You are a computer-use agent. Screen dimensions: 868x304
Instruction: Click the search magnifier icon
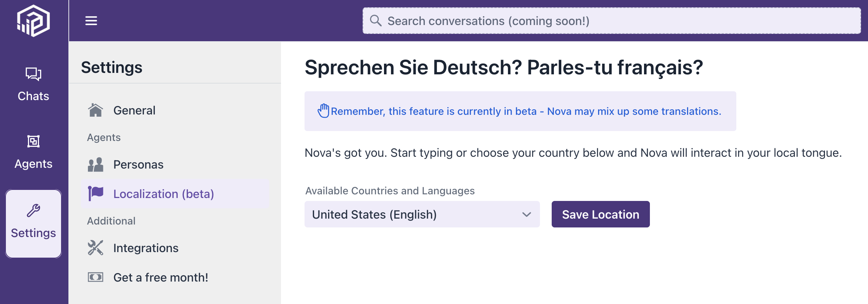[376, 21]
